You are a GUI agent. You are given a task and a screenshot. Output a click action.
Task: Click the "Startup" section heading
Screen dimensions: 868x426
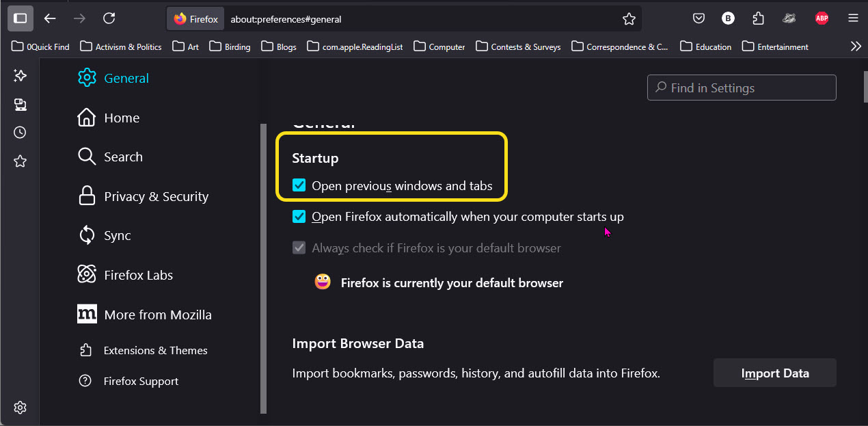tap(315, 158)
